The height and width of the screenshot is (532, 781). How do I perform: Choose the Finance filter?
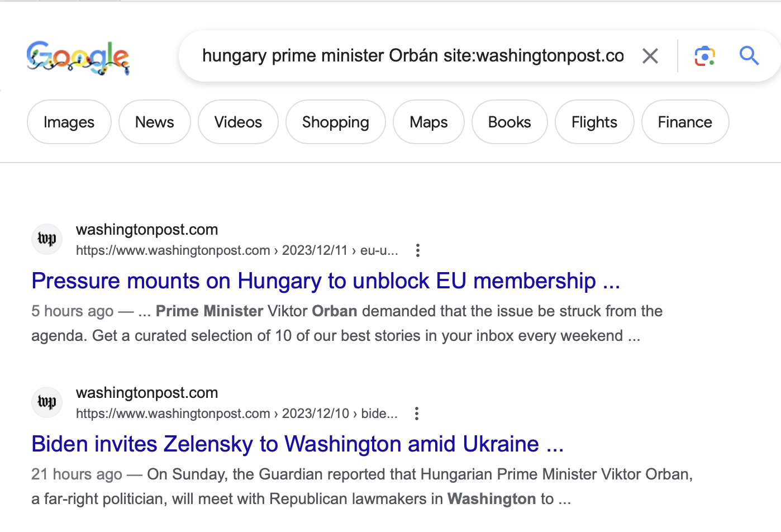[x=685, y=122]
